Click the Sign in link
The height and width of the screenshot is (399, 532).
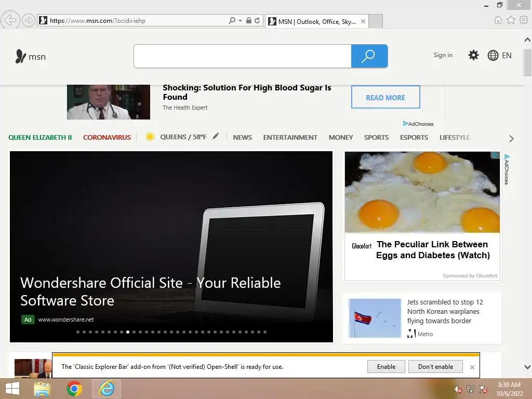[x=443, y=55]
